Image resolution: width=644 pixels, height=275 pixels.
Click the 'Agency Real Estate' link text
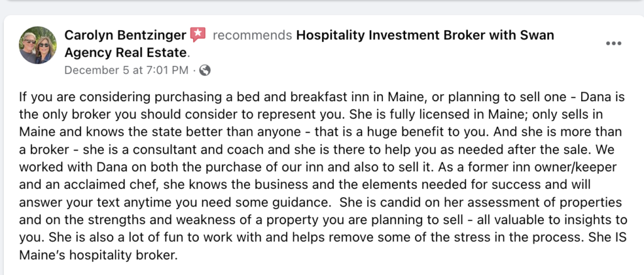126,53
